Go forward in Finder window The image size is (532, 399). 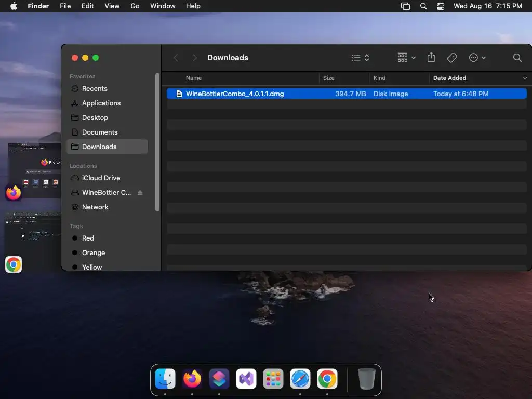click(194, 58)
